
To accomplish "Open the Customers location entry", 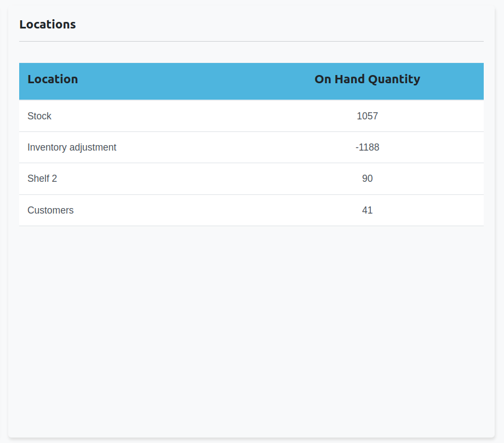I will [50, 210].
